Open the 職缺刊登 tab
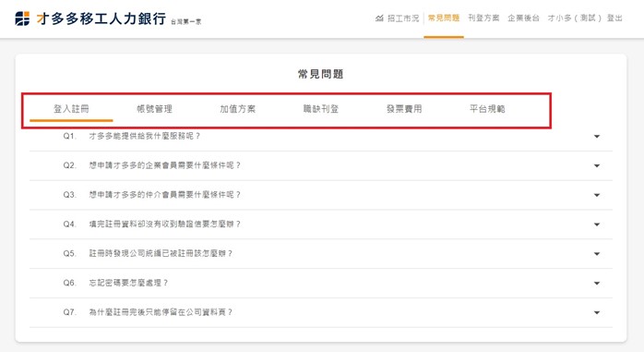Viewport: 644px width, 352px height. (x=321, y=109)
